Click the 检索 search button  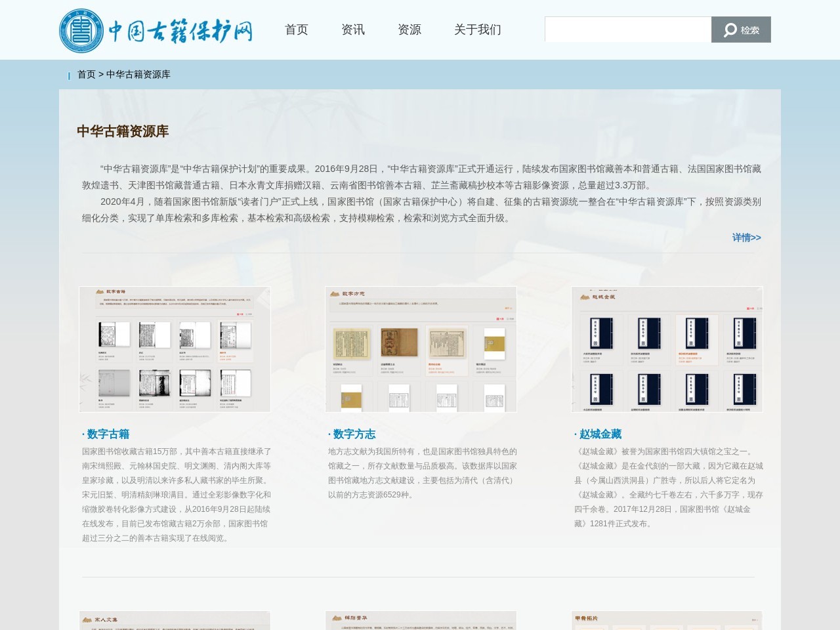[x=741, y=30]
